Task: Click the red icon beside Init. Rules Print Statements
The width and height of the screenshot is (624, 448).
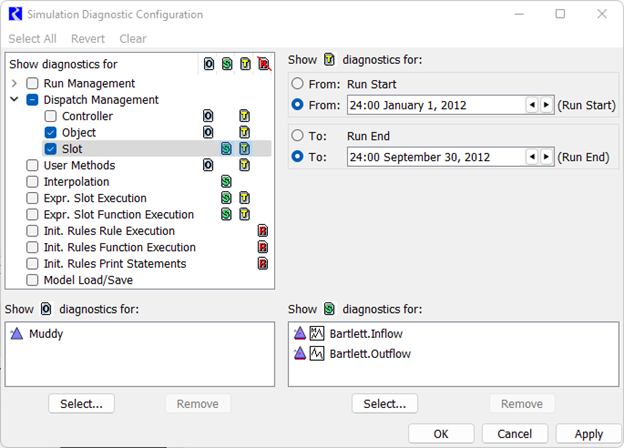Action: (263, 264)
